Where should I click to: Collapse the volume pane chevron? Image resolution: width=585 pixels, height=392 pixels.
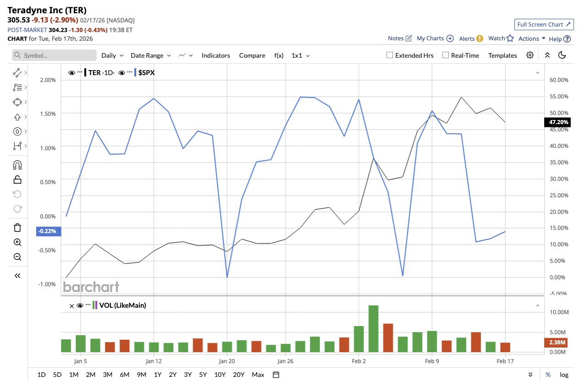537,305
